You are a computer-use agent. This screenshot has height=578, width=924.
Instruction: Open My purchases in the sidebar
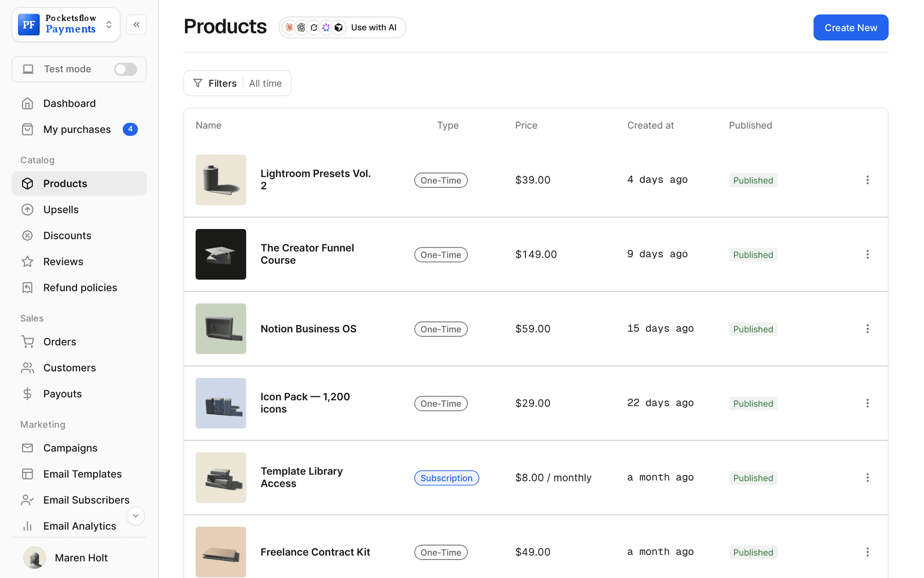point(79,130)
